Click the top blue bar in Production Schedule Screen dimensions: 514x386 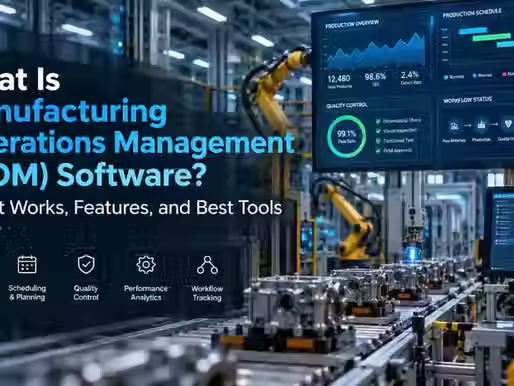coord(473,31)
